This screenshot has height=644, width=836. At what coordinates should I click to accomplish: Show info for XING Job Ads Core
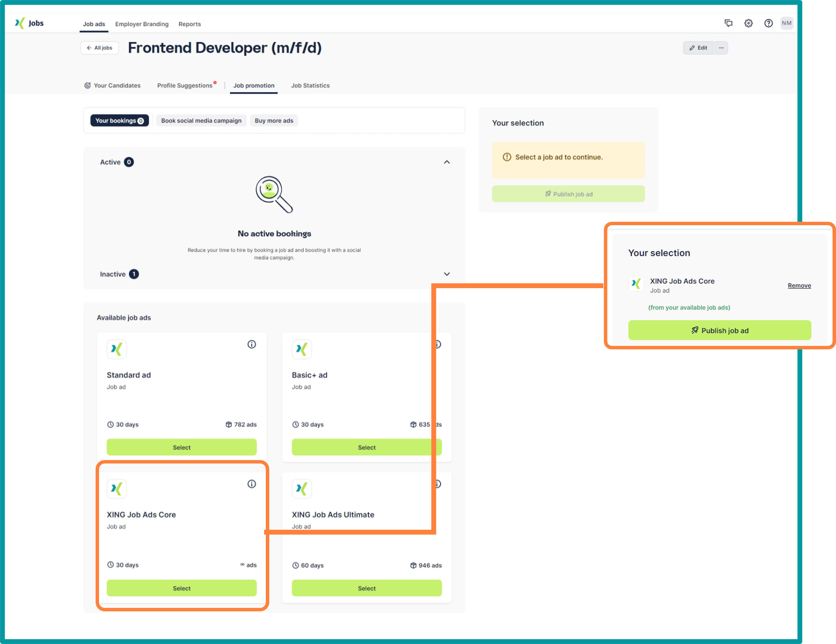[251, 484]
